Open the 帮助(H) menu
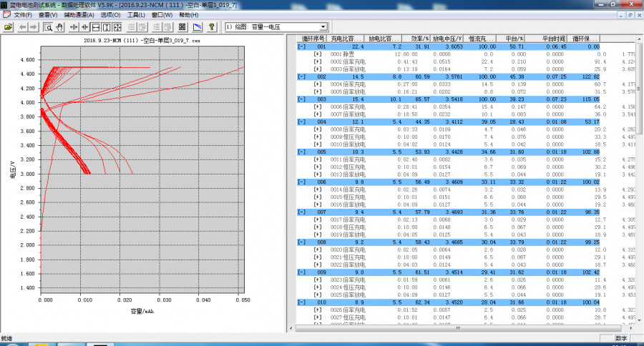 coord(188,15)
